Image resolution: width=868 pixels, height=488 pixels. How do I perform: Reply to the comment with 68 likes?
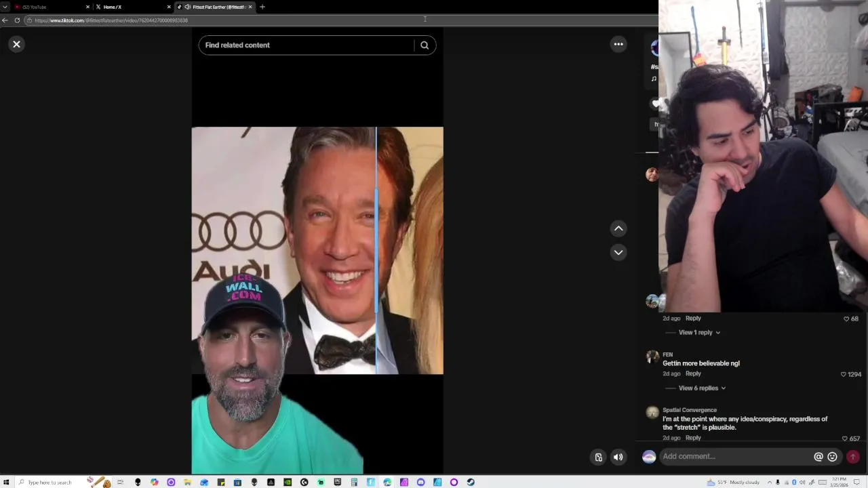coord(693,318)
